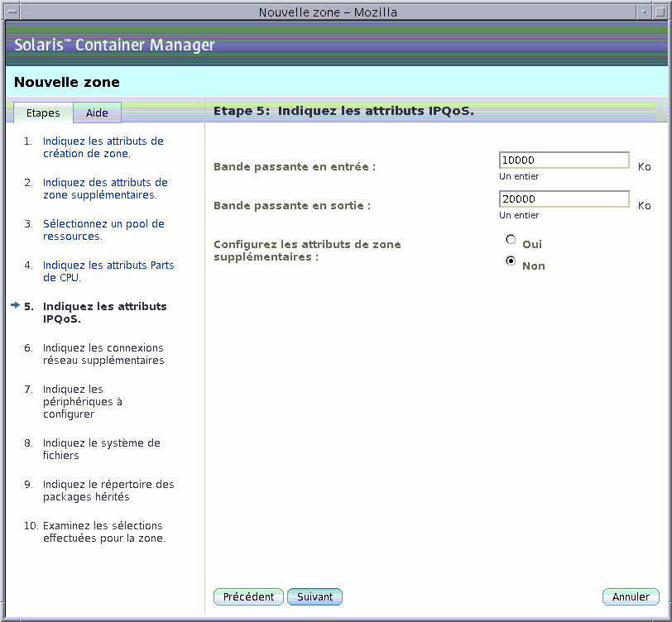This screenshot has height=622, width=672.
Task: Switch to the Etapes tab
Action: pyautogui.click(x=43, y=112)
